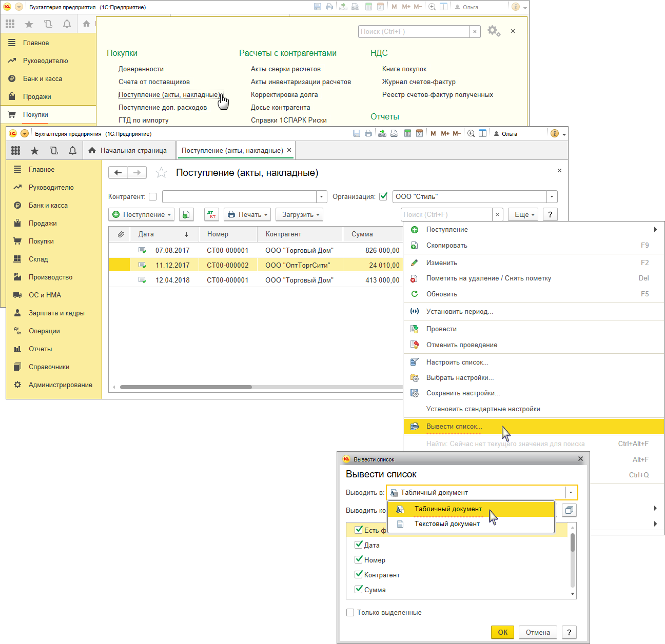This screenshot has height=644, width=665.
Task: Click calendar icon in front window title bar
Action: (x=420, y=133)
